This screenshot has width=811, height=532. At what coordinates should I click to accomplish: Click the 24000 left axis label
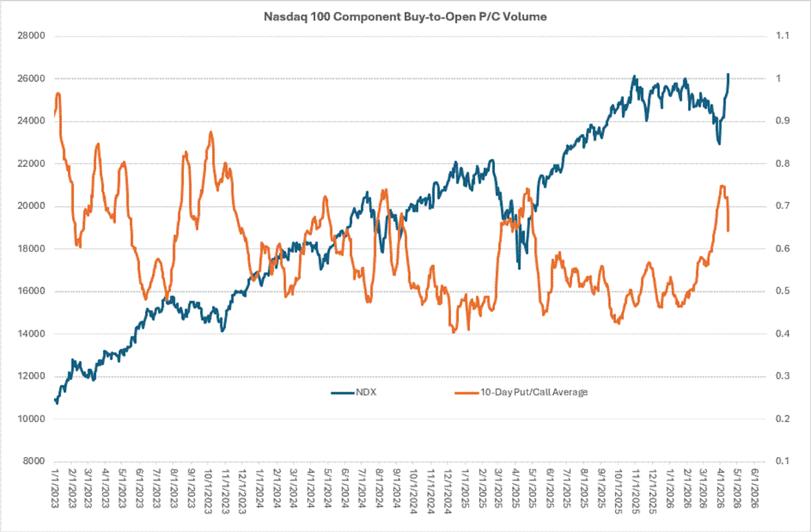coord(31,121)
